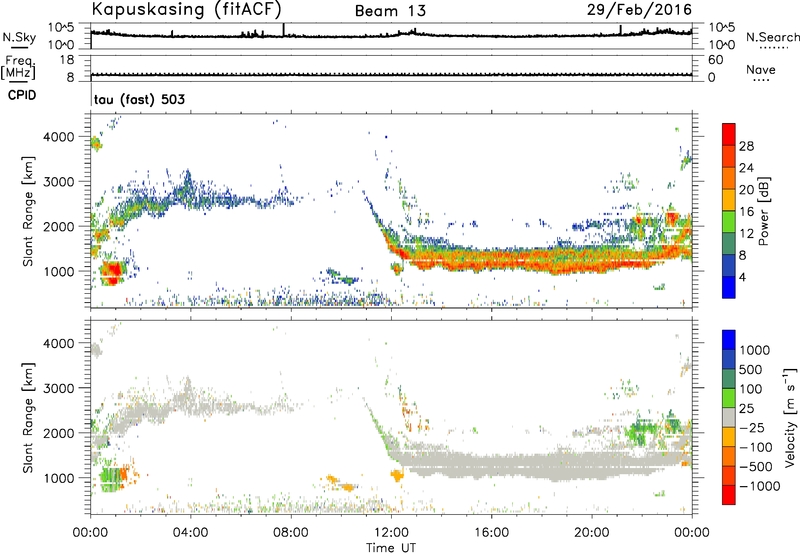Click the 08:00 time axis label
The width and height of the screenshot is (800, 554).
(291, 533)
